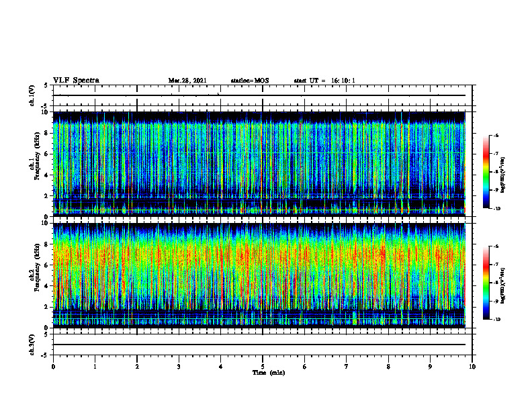Click time tick label '3' on x-axis
This screenshot has height=411, width=532.
pyautogui.click(x=179, y=367)
